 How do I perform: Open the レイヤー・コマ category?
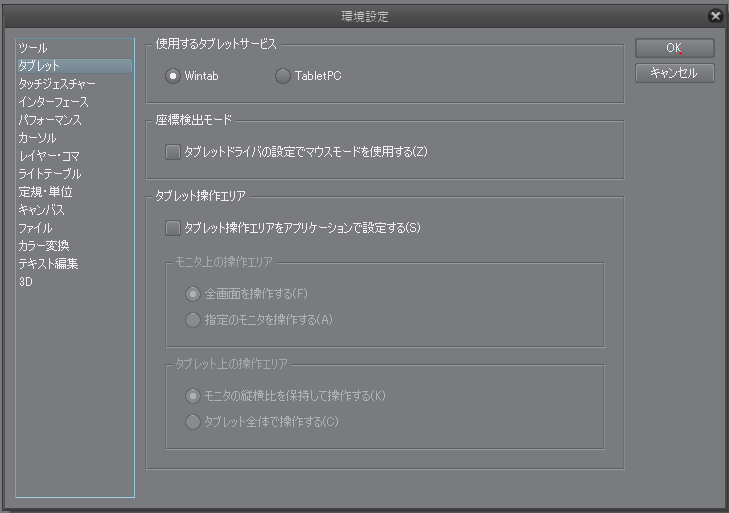[75, 156]
